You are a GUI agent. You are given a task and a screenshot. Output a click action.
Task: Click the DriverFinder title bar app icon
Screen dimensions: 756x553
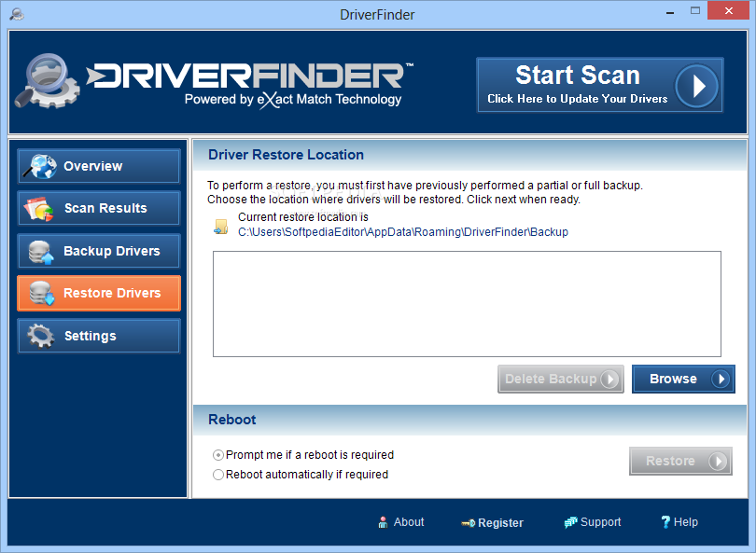pyautogui.click(x=18, y=14)
